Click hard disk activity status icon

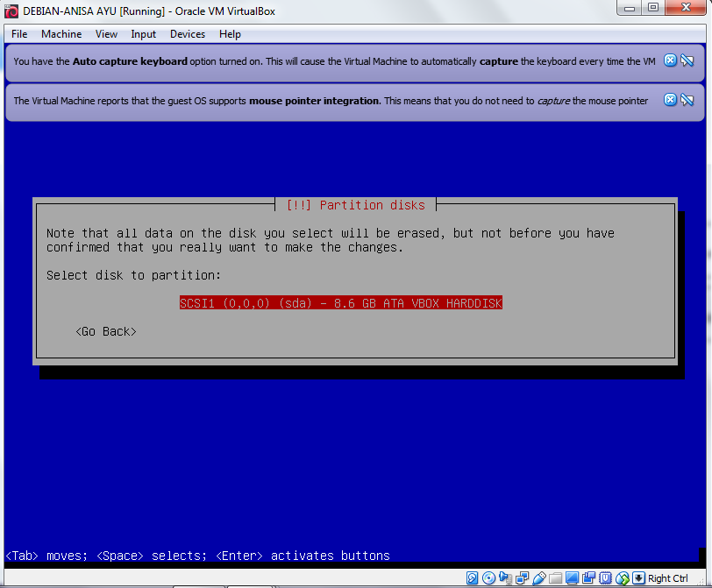tap(473, 578)
